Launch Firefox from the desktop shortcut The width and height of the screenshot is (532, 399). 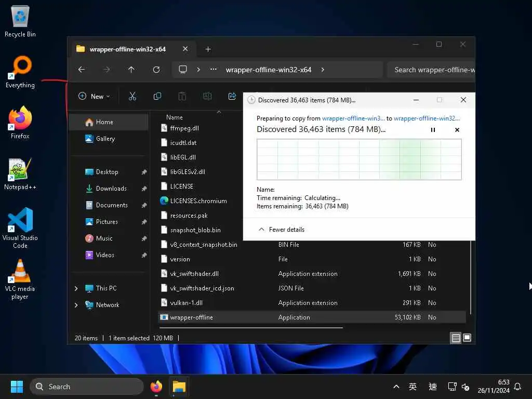(20, 123)
